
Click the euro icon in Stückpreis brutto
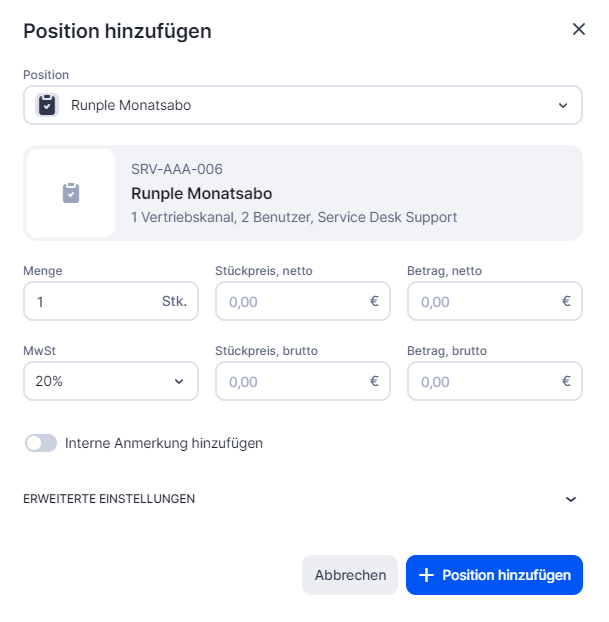374,381
